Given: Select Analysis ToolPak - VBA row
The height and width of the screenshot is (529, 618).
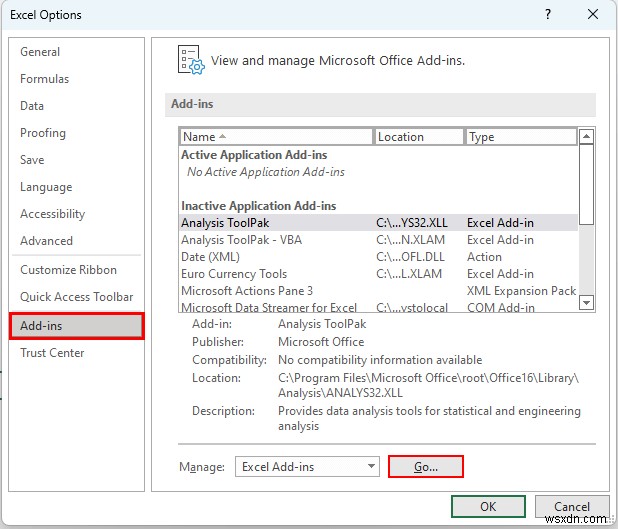Looking at the screenshot, I should (378, 240).
